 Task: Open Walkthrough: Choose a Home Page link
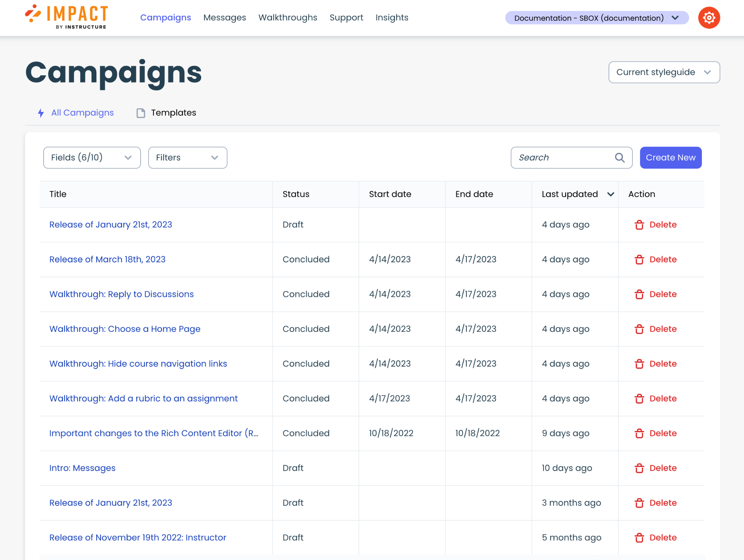click(125, 329)
